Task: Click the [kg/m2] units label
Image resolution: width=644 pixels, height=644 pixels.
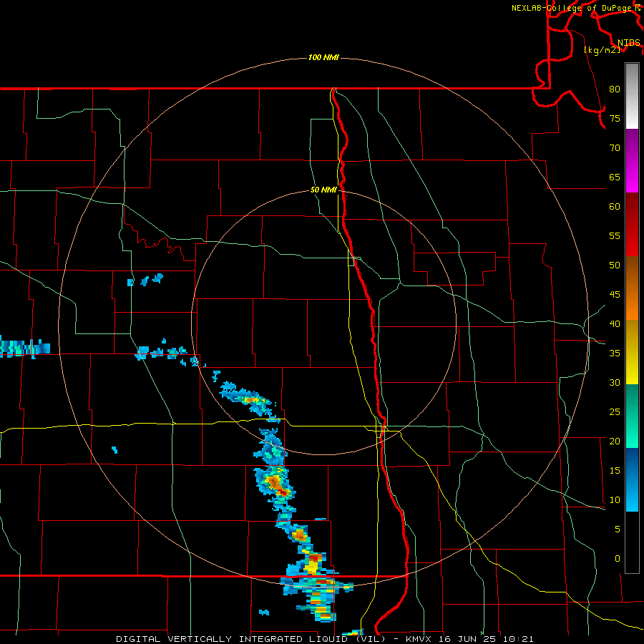Action: (x=602, y=49)
